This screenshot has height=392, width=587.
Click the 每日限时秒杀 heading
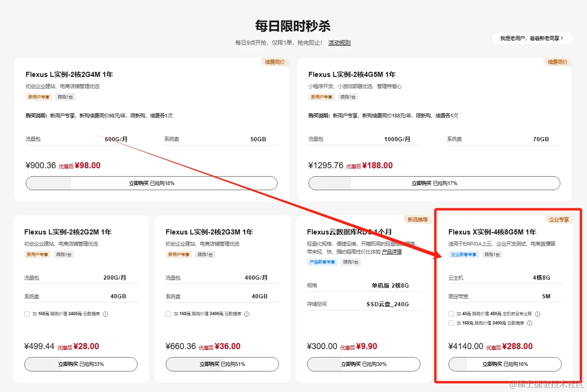coord(293,26)
